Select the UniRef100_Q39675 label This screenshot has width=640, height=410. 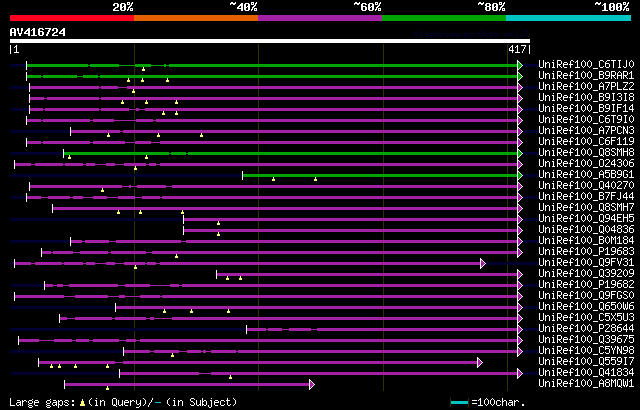pos(586,340)
